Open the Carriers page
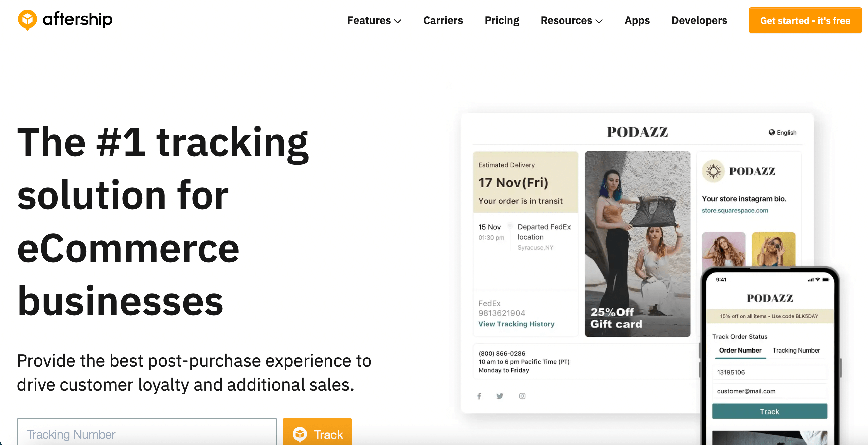Image resolution: width=868 pixels, height=445 pixels. point(443,20)
